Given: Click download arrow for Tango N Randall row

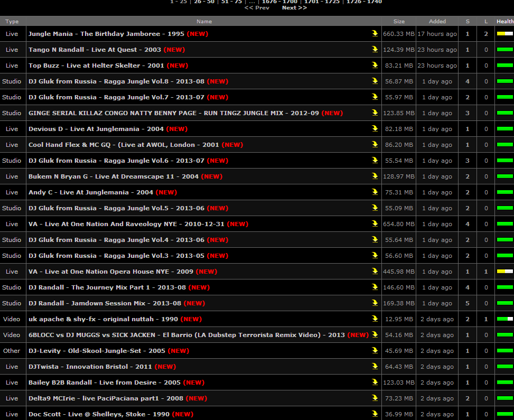Looking at the screenshot, I should [375, 49].
